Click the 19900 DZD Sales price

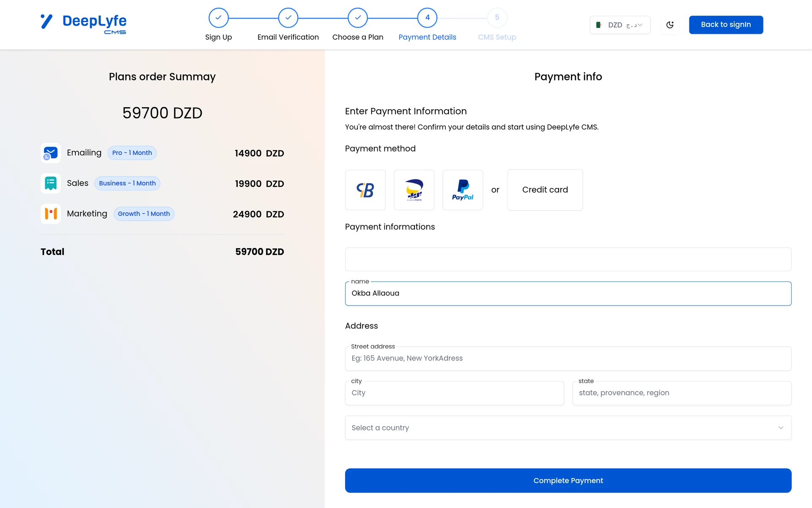click(x=259, y=184)
